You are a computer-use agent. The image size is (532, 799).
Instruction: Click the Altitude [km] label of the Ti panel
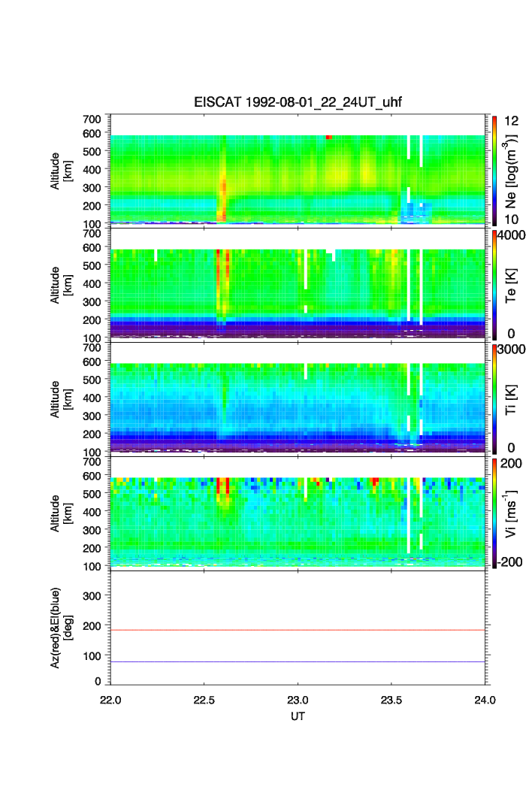click(x=61, y=400)
